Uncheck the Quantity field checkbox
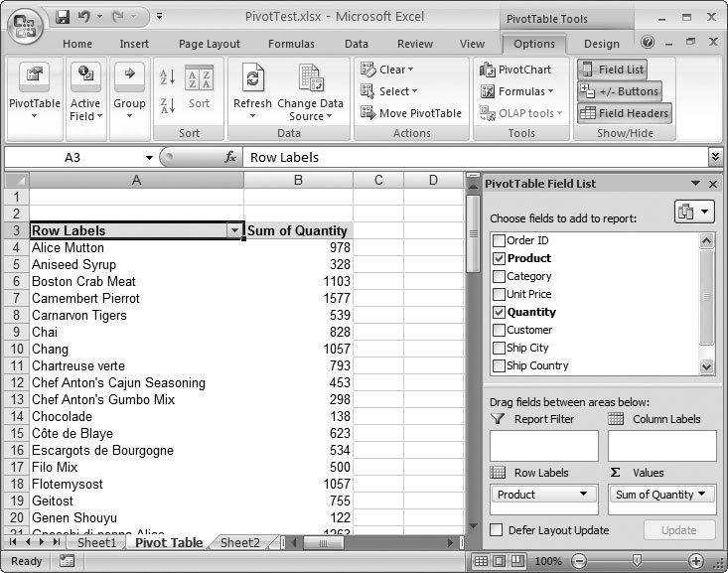The width and height of the screenshot is (728, 573). click(500, 312)
